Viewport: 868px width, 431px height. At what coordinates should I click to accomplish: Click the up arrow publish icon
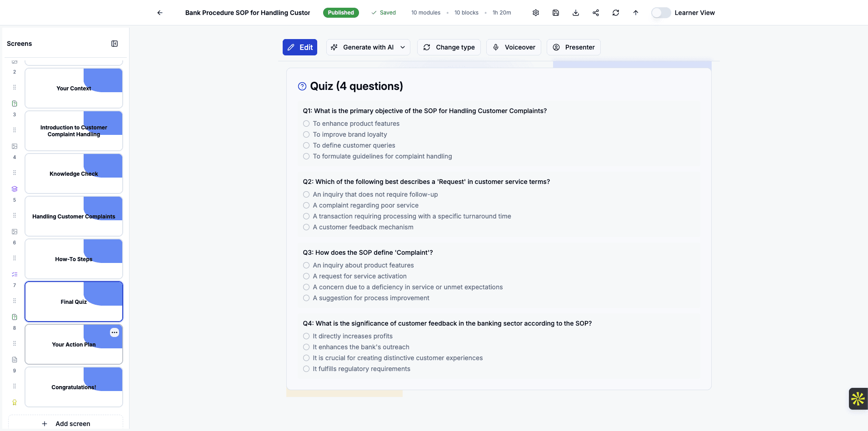(636, 13)
